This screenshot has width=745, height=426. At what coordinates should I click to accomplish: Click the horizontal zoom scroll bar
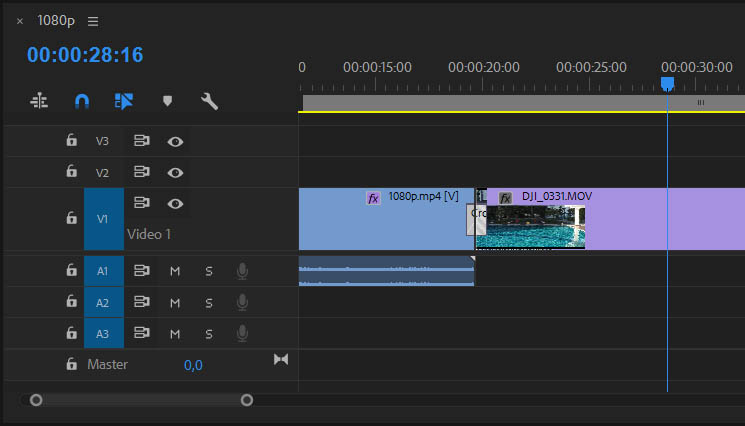point(141,400)
